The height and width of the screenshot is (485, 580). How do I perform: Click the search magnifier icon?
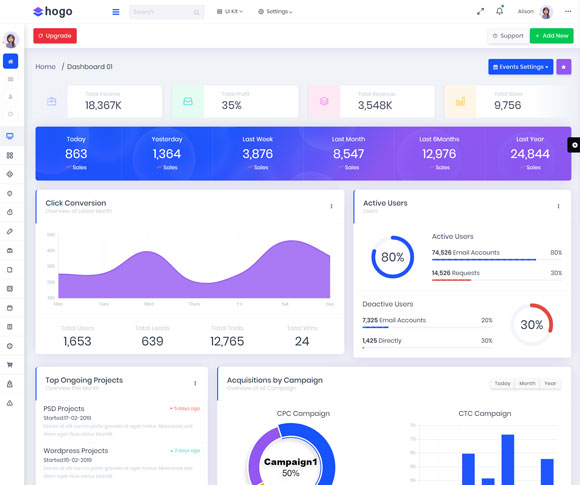coord(196,13)
